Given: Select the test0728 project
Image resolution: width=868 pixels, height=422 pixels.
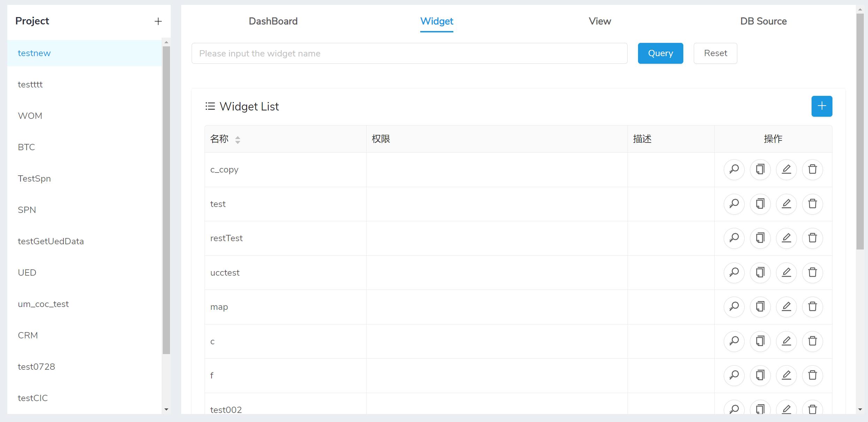Looking at the screenshot, I should (84, 367).
